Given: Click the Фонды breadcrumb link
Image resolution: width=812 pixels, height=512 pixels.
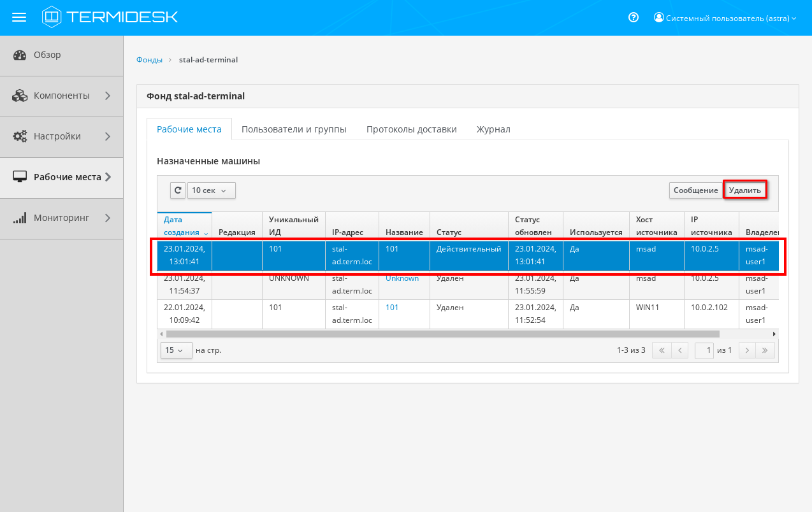Looking at the screenshot, I should (x=149, y=60).
